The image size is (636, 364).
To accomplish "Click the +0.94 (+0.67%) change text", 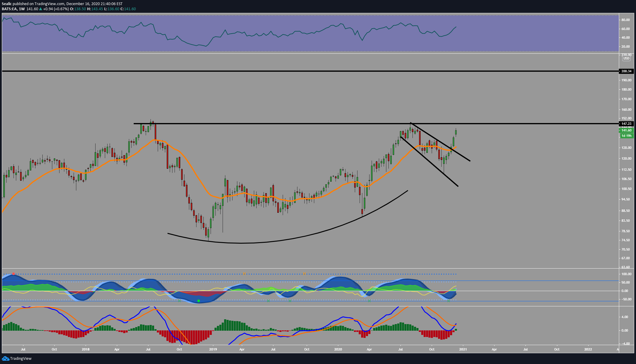I will [56, 9].
